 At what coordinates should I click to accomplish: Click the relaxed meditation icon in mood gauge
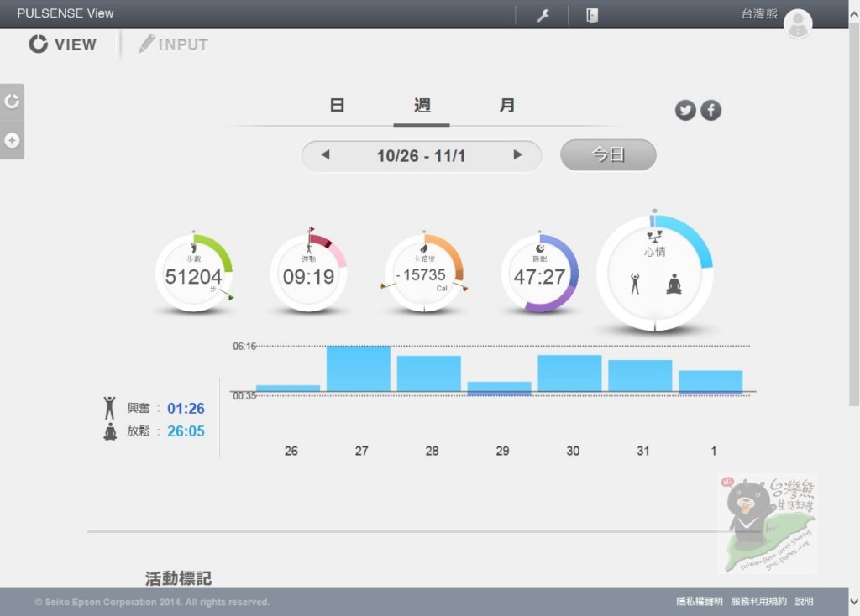(674, 285)
